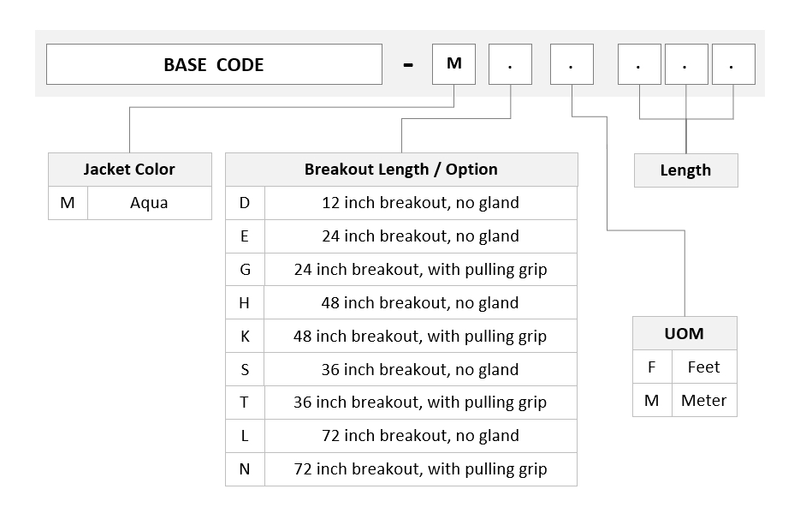This screenshot has width=812, height=507.
Task: Click code letter K in breakout table
Action: [x=245, y=336]
